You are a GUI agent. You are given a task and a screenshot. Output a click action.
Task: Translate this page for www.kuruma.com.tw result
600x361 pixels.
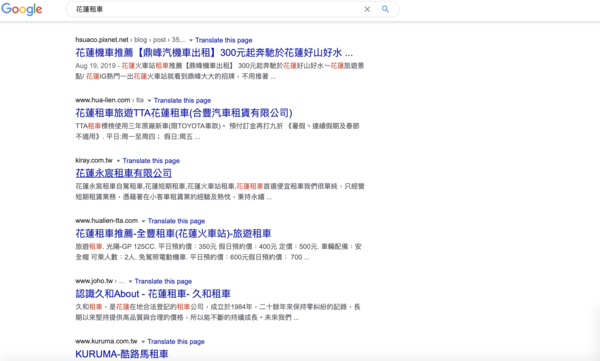coord(176,341)
